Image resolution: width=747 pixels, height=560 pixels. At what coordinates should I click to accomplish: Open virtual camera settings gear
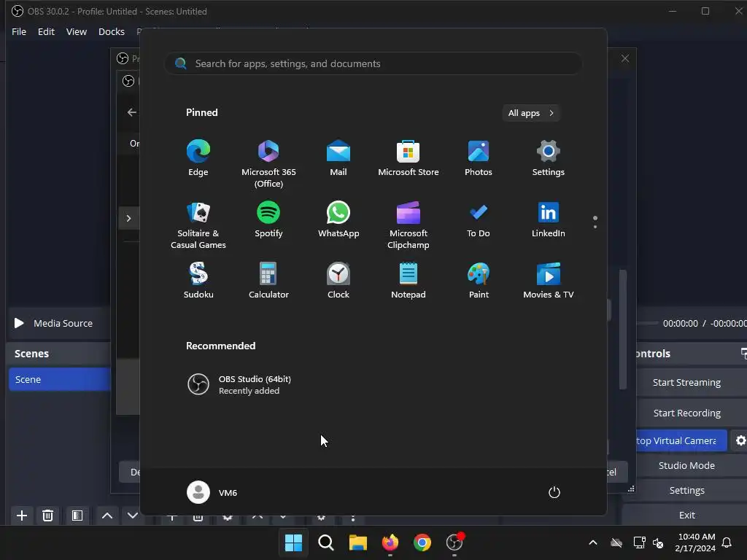coord(740,440)
